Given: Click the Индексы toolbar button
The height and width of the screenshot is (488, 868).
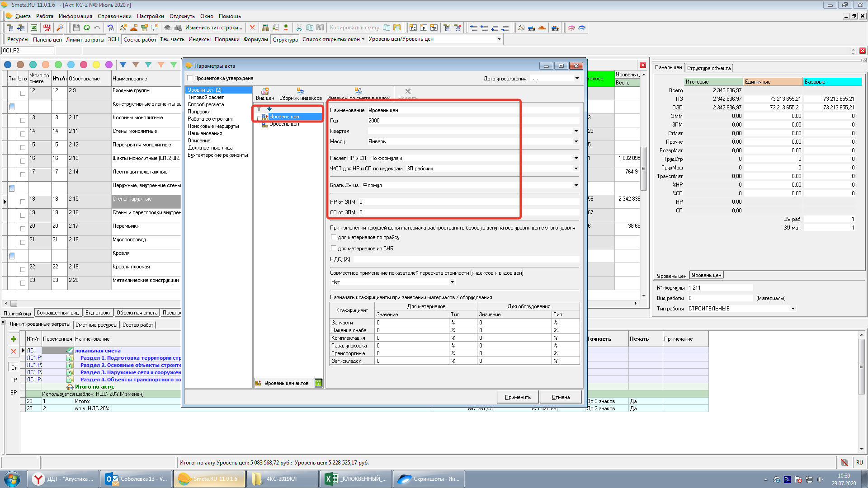Looking at the screenshot, I should (x=199, y=39).
